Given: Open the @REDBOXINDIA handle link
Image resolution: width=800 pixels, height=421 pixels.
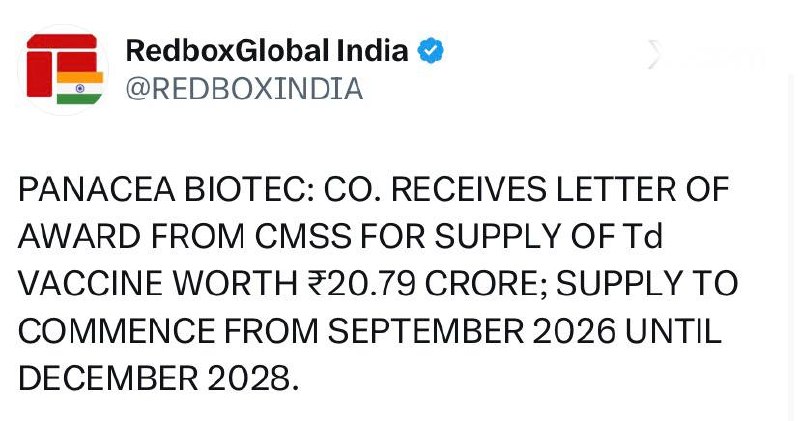Looking at the screenshot, I should pos(244,89).
